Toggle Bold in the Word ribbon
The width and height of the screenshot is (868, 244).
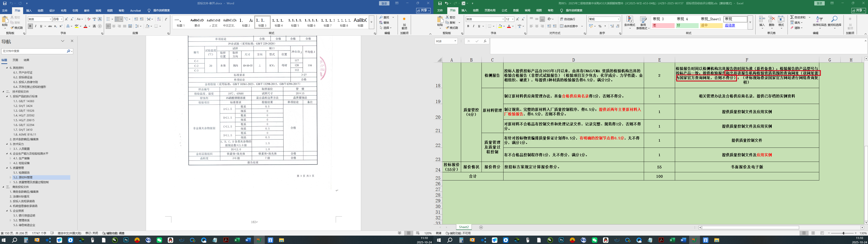[30, 26]
